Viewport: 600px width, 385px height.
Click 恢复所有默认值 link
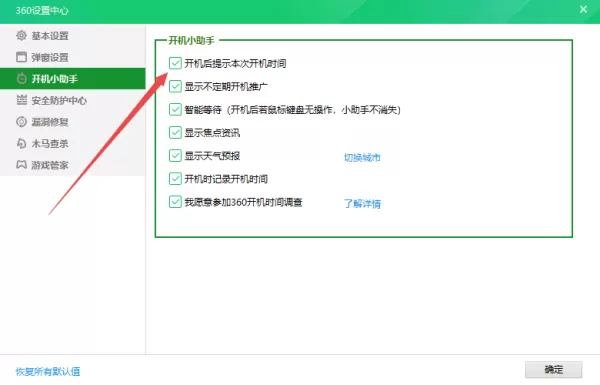tap(48, 371)
